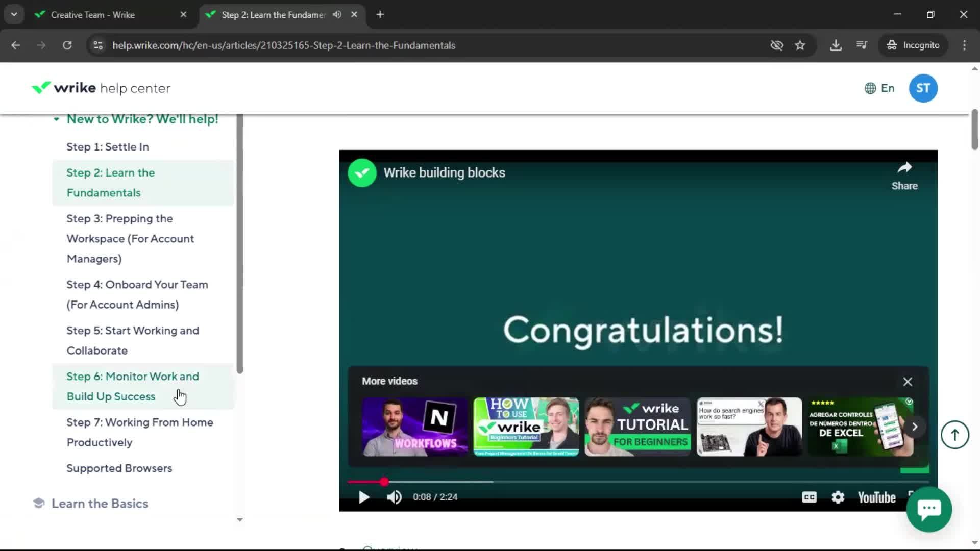The image size is (980, 551).
Task: Open YouTube player settings gear
Action: click(x=838, y=497)
